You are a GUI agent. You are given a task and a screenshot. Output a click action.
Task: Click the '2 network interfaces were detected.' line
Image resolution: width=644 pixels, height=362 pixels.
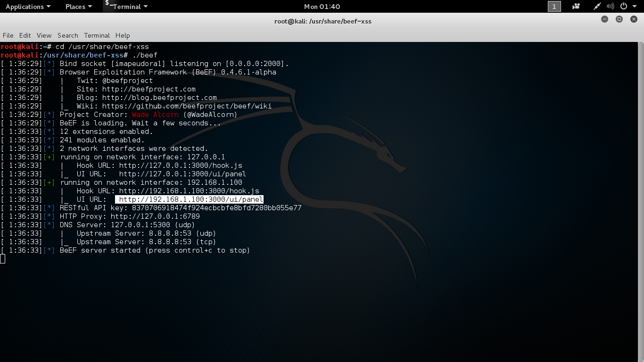tap(134, 148)
